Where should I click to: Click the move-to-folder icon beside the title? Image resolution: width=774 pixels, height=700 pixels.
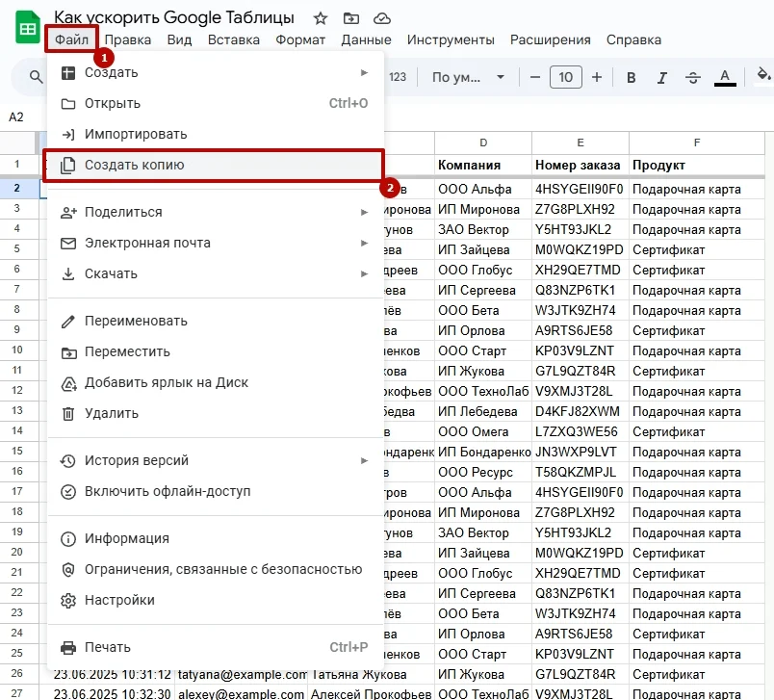[351, 18]
